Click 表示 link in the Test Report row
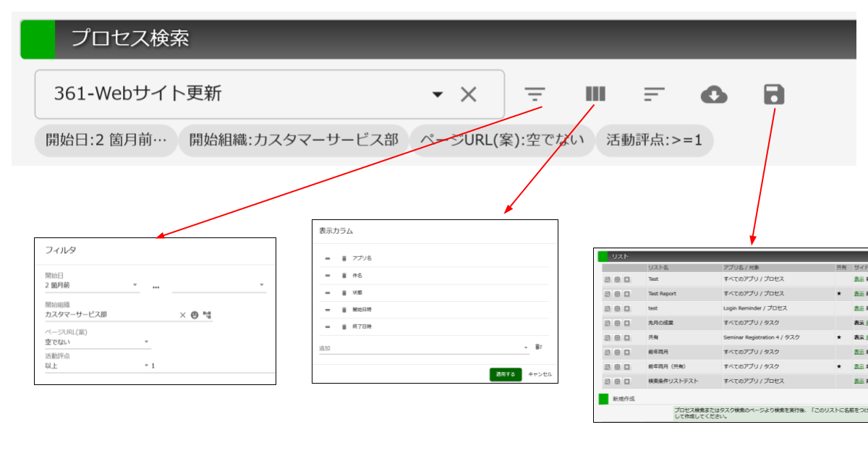The width and height of the screenshot is (868, 456). (x=859, y=294)
